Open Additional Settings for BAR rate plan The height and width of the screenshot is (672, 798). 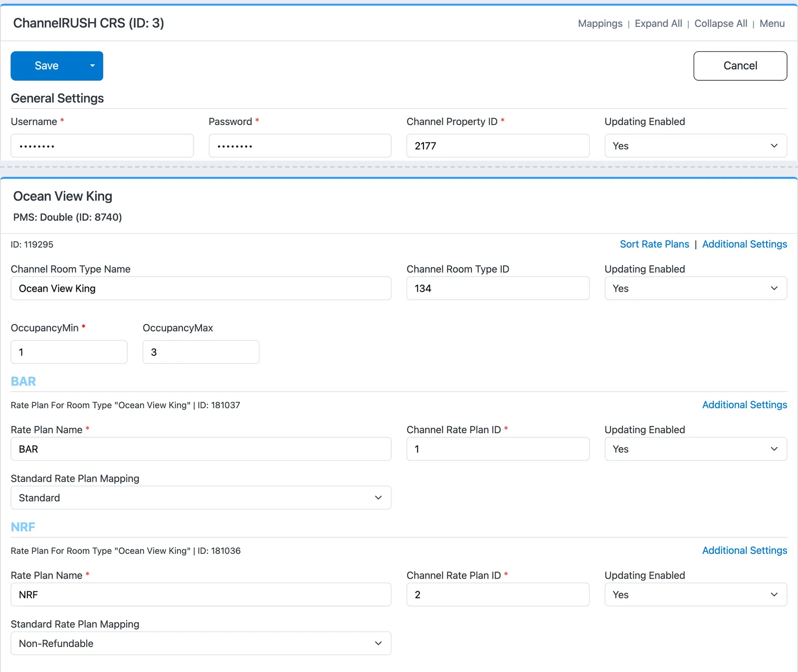[745, 405]
